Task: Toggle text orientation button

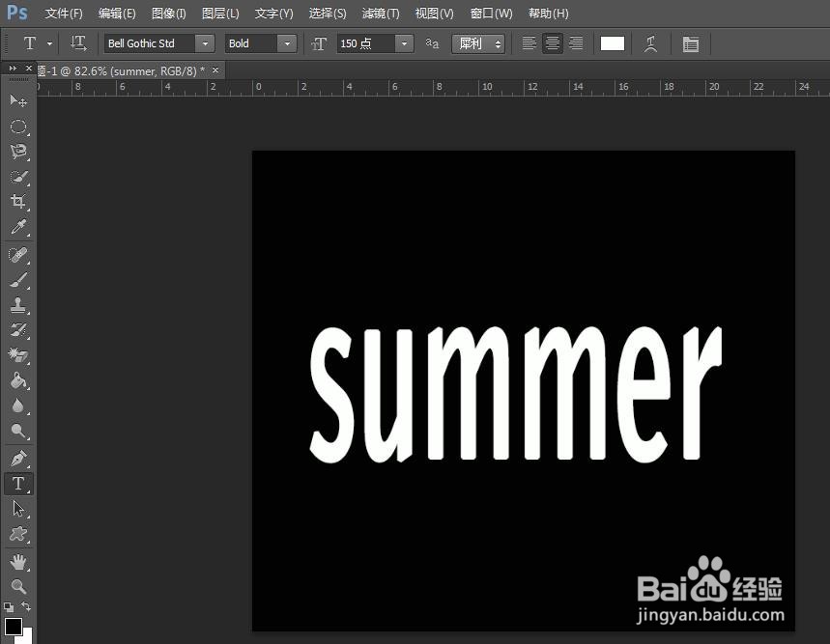Action: (78, 43)
